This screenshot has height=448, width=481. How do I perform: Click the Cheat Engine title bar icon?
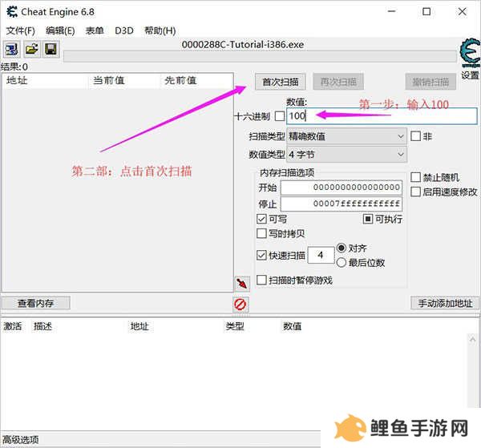[12, 12]
